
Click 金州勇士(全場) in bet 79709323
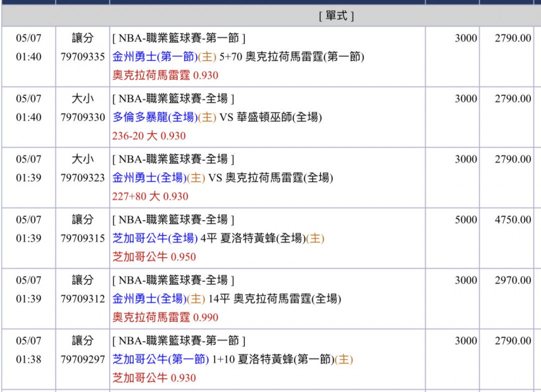(149, 178)
